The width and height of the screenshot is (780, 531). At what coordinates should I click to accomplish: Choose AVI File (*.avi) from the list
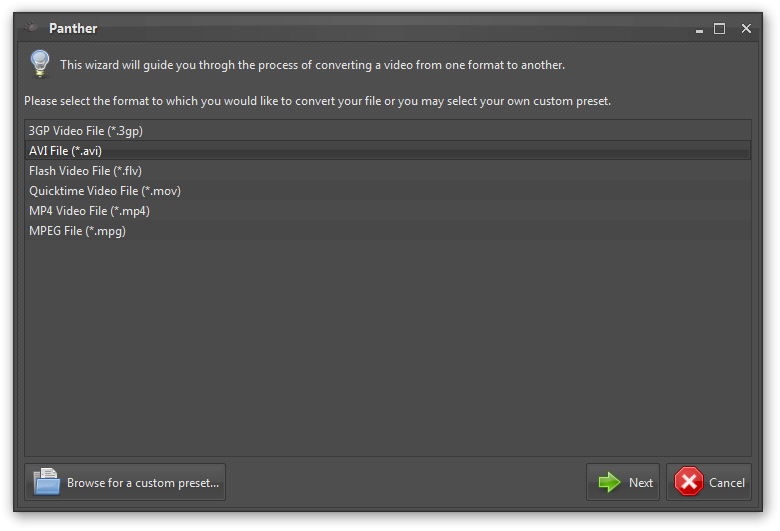pos(66,151)
